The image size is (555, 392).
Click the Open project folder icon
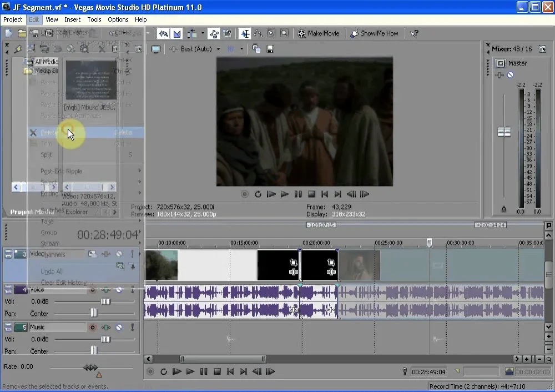[22, 33]
